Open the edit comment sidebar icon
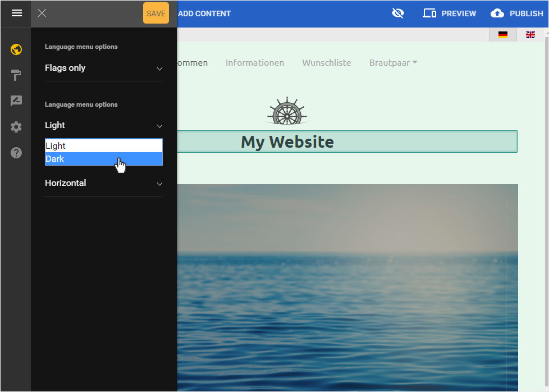This screenshot has height=392, width=549. (16, 101)
